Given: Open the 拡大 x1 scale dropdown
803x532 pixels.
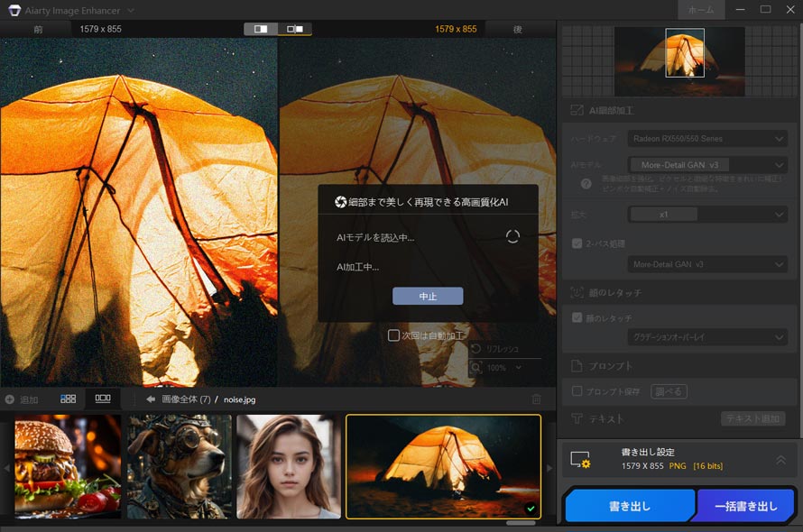Looking at the screenshot, I should point(707,215).
